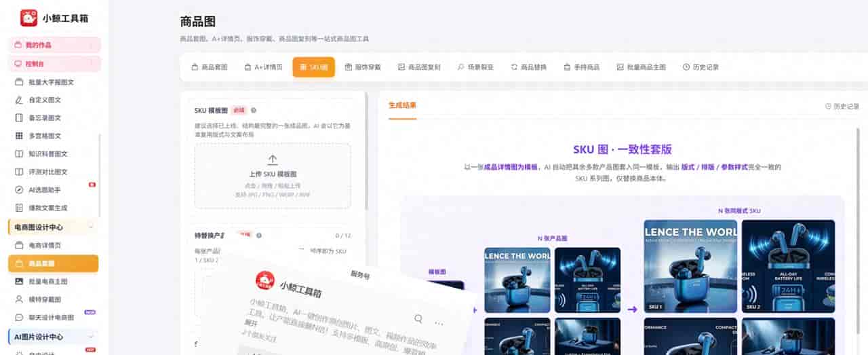Switch to the A+详情页 tab
Screen dimensions: 868x355
pos(264,67)
